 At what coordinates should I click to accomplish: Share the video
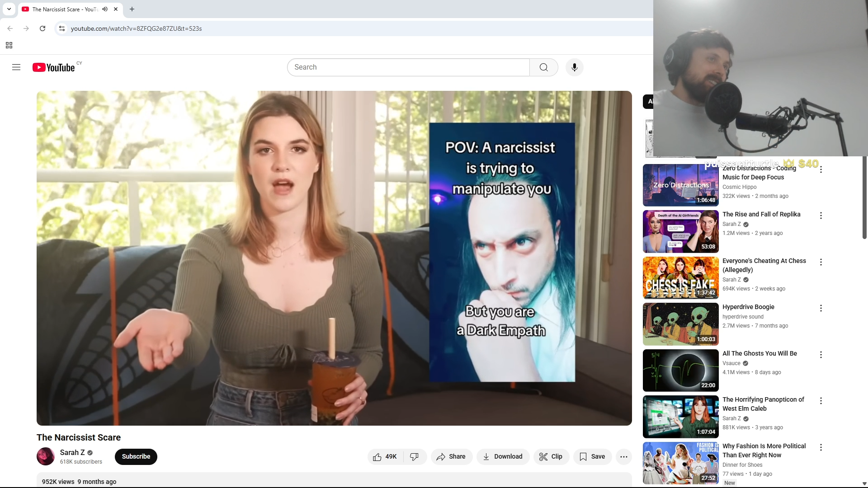point(451,457)
